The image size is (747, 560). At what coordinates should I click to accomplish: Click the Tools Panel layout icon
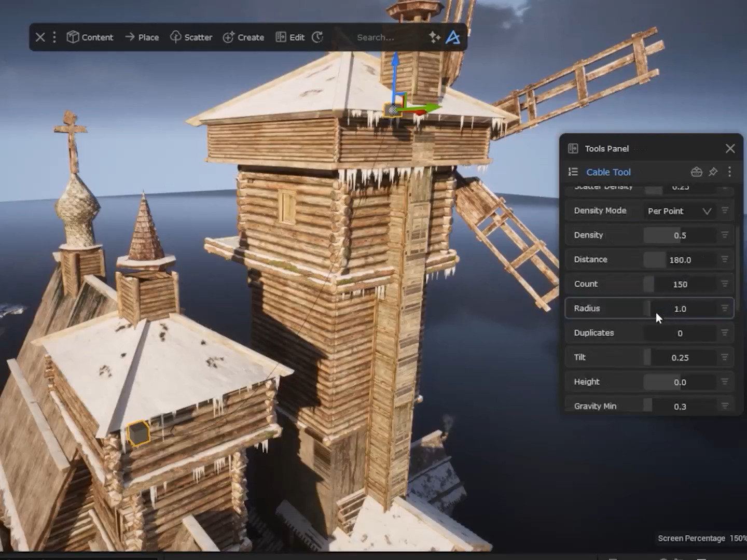573,149
